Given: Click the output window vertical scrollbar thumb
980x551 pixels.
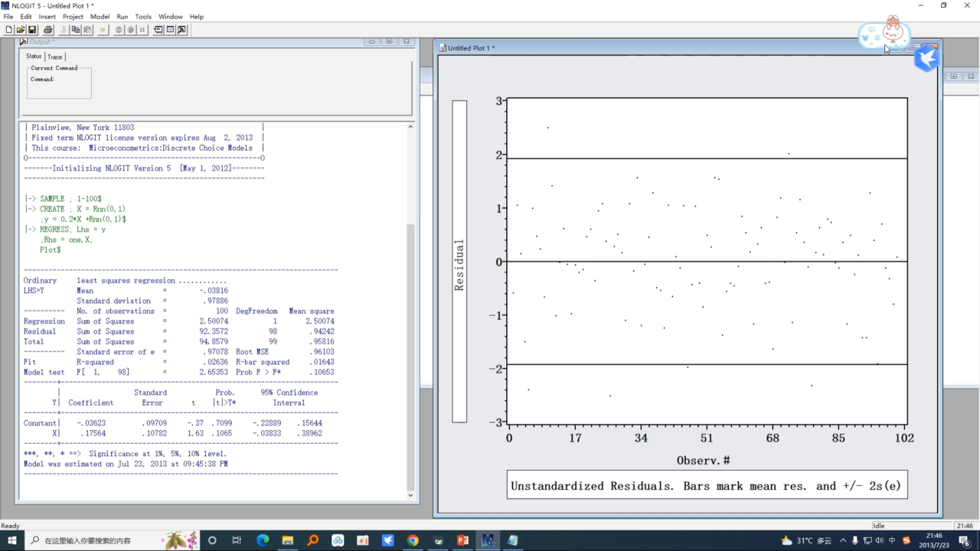Looking at the screenshot, I should [410, 357].
